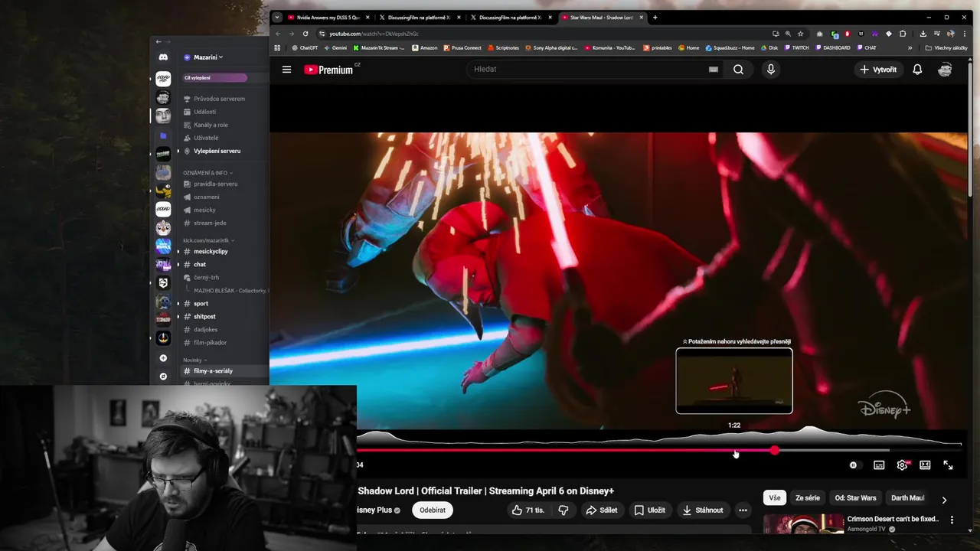980x551 pixels.
Task: Save the video with Uložit
Action: click(x=649, y=510)
